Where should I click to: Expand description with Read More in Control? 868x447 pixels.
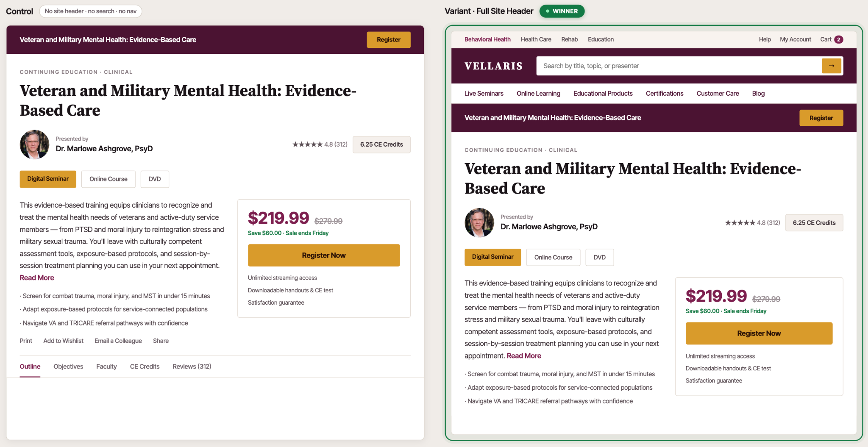coord(37,278)
